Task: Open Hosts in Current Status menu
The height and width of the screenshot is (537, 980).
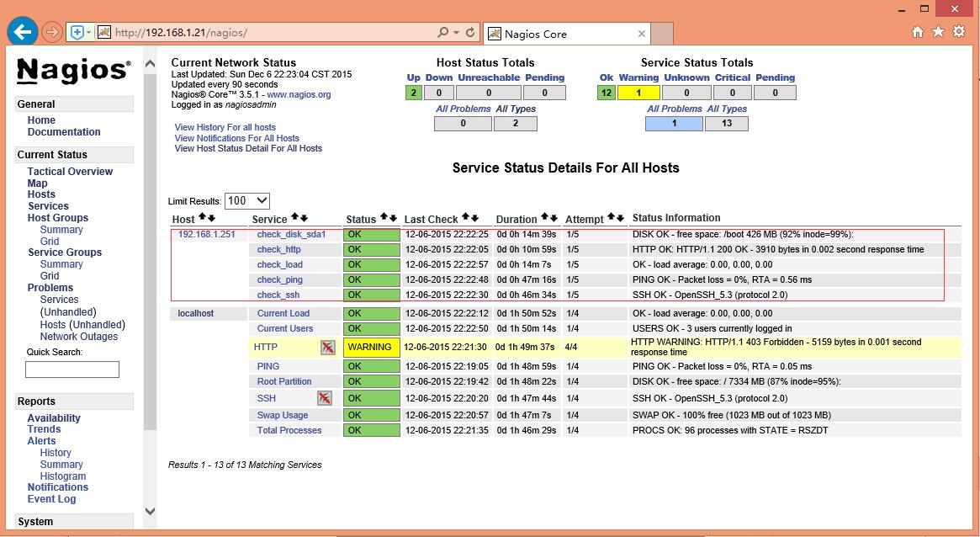Action: (x=41, y=194)
